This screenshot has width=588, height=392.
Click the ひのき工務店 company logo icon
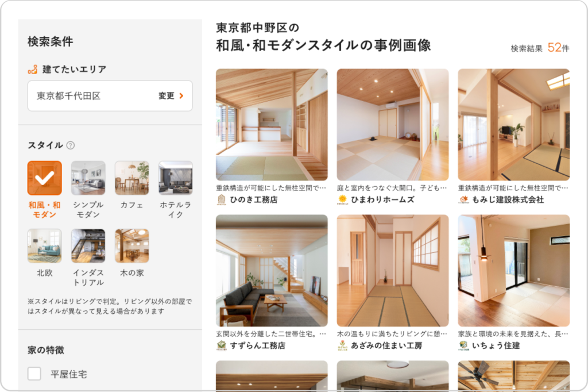pos(221,199)
